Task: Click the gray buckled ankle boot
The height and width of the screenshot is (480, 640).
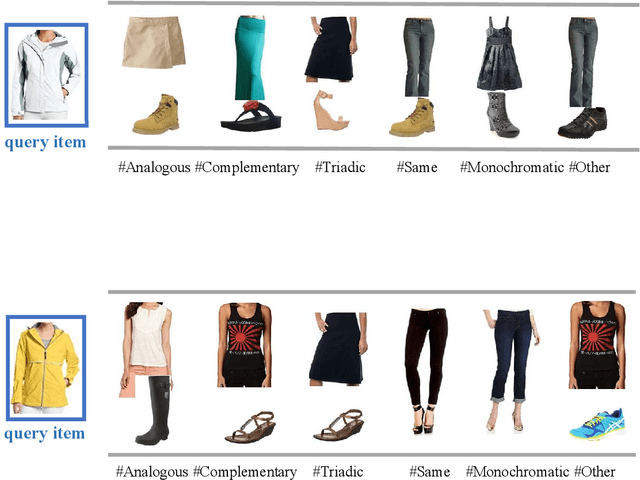Action: (x=503, y=115)
